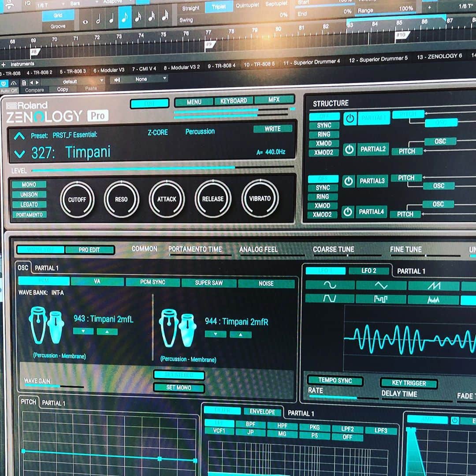Click WRITE to save preset

pos(272,129)
